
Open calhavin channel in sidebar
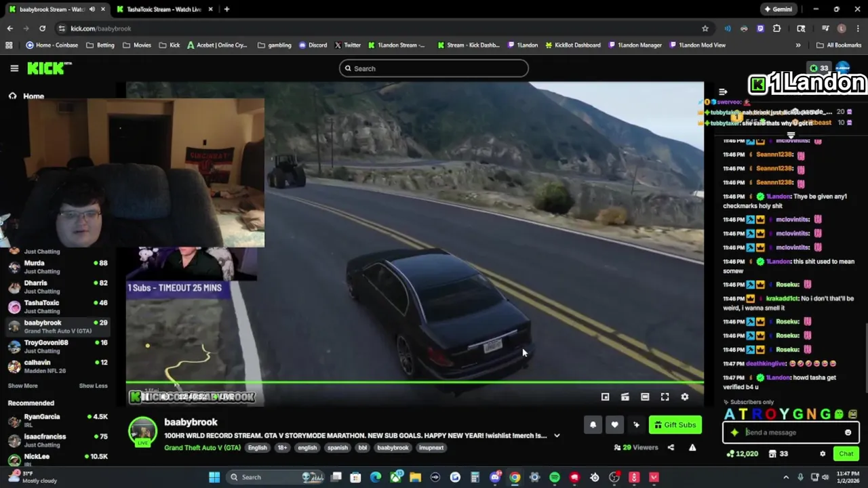(x=58, y=367)
